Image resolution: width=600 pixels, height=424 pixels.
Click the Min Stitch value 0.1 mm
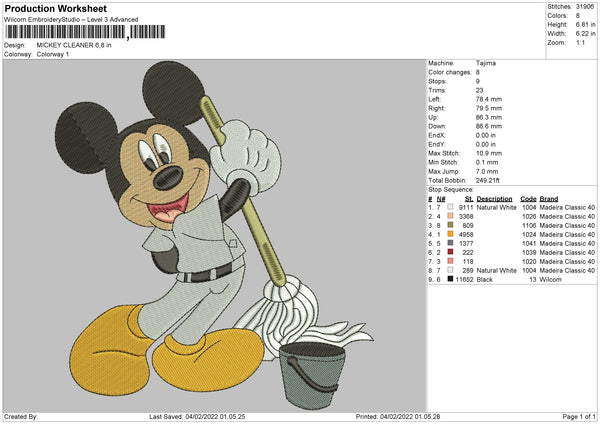(487, 162)
